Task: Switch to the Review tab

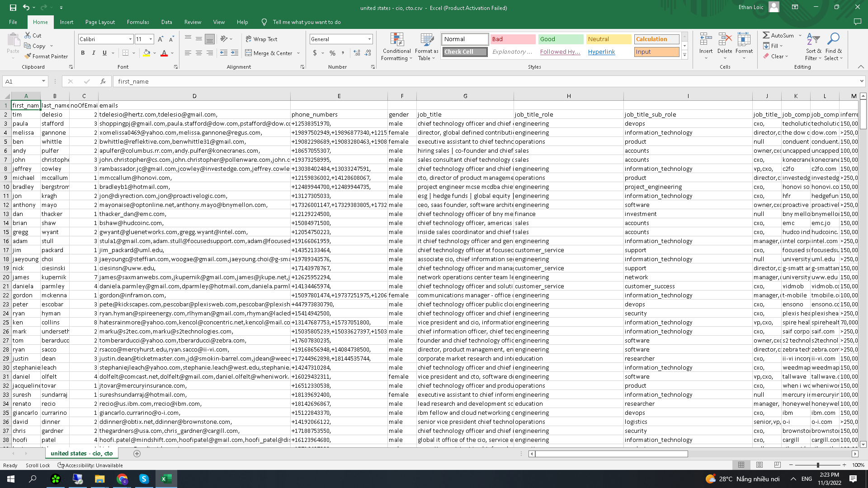Action: pos(193,22)
